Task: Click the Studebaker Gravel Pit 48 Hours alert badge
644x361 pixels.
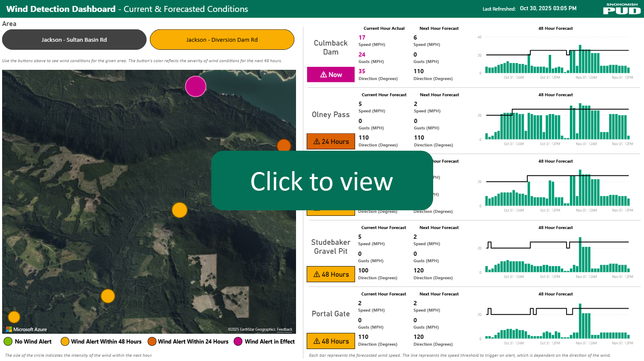Action: tap(331, 274)
